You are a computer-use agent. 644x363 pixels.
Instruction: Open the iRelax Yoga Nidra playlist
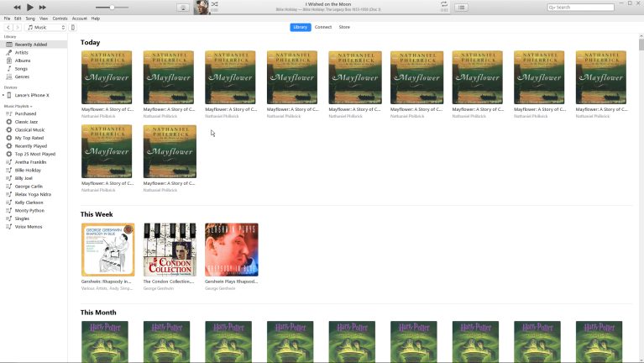34,194
